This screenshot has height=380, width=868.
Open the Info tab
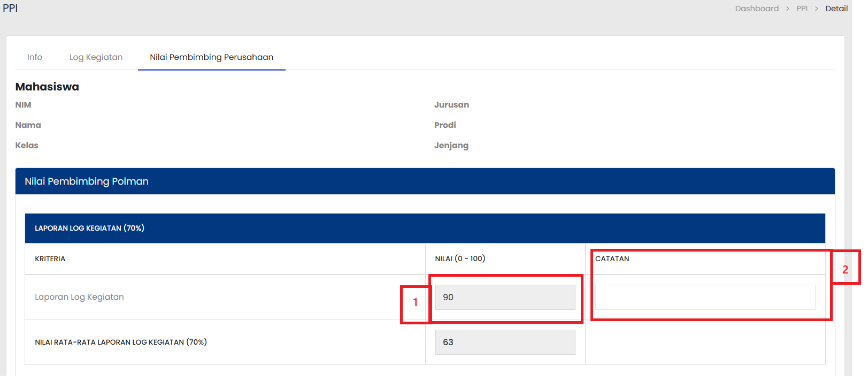(35, 57)
